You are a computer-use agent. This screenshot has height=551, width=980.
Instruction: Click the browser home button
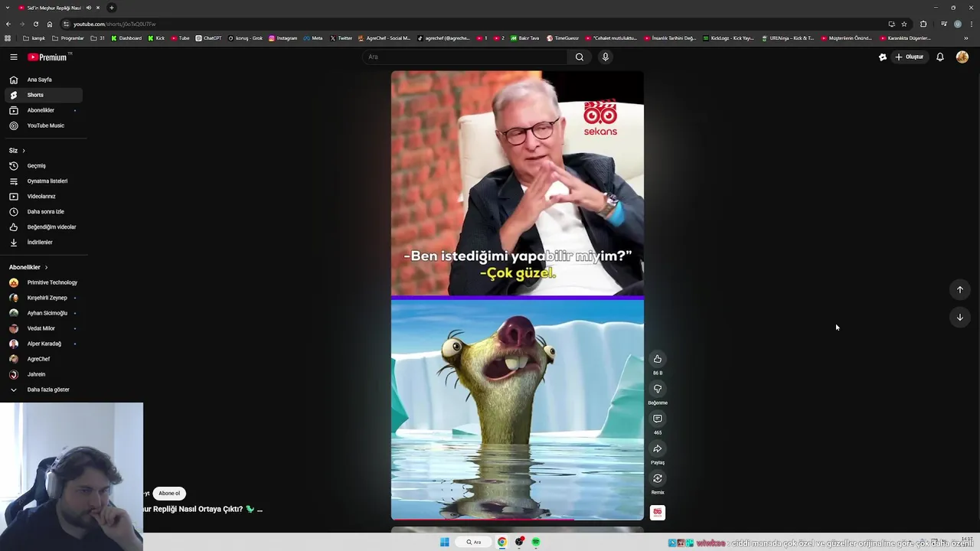pyautogui.click(x=50, y=24)
